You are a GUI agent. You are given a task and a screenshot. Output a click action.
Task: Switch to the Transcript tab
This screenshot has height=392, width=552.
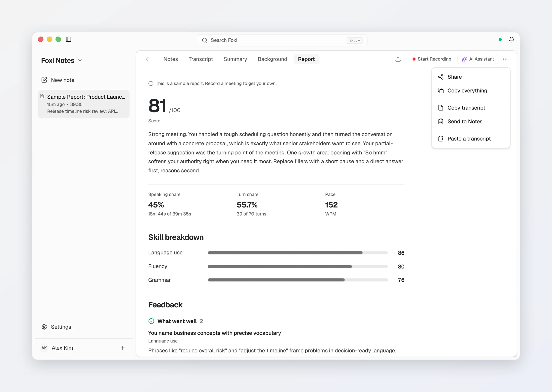click(x=201, y=59)
